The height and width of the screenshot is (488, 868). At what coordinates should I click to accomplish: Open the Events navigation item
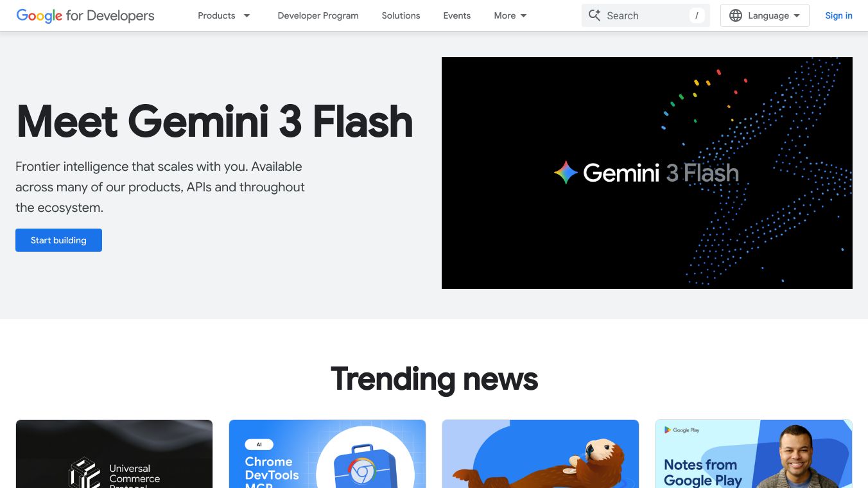pyautogui.click(x=457, y=15)
